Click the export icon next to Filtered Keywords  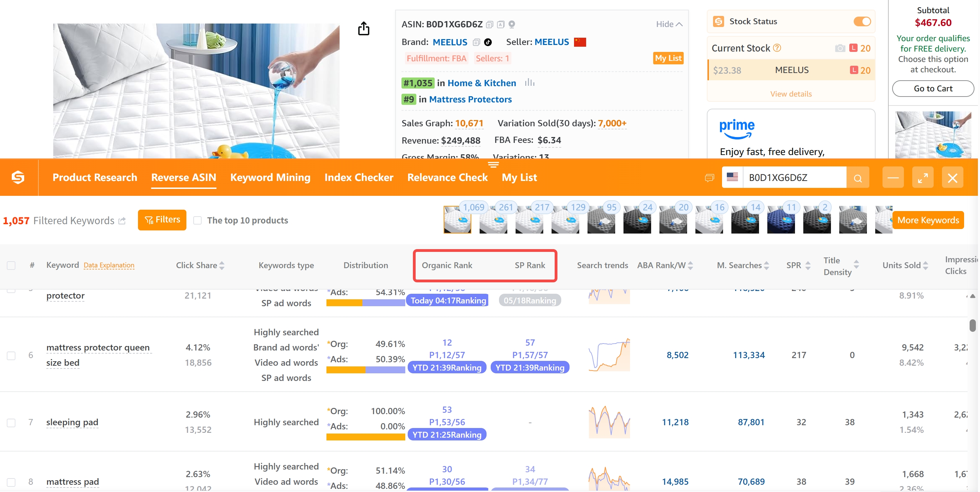[x=122, y=221]
